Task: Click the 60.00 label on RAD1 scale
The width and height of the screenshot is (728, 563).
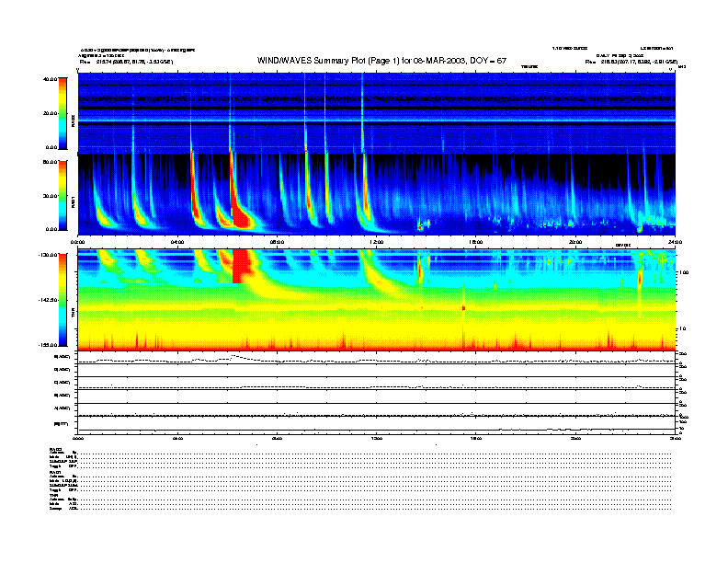Action: pos(50,162)
